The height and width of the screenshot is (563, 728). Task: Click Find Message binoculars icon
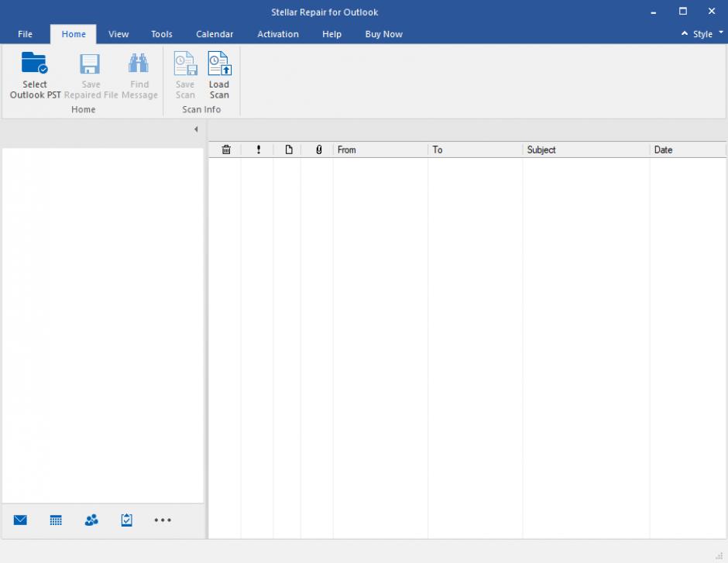139,64
